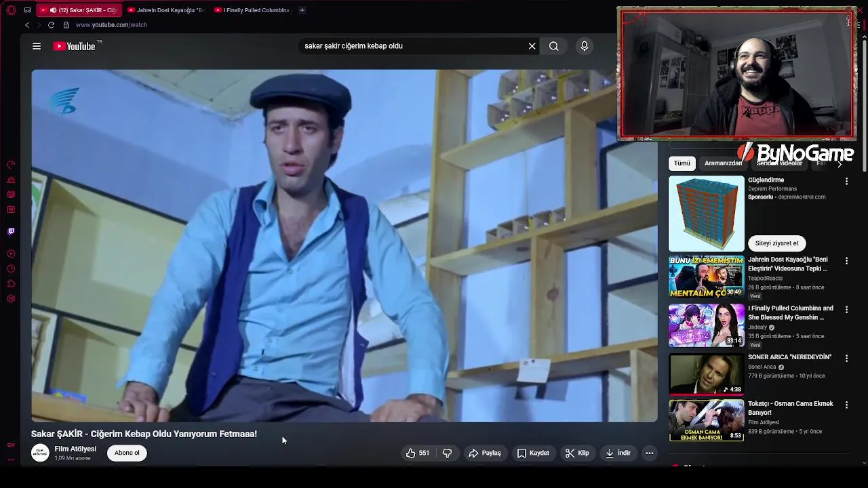Open the Güçlendirme building ad thumbnail
This screenshot has height=488, width=868.
coord(707,213)
